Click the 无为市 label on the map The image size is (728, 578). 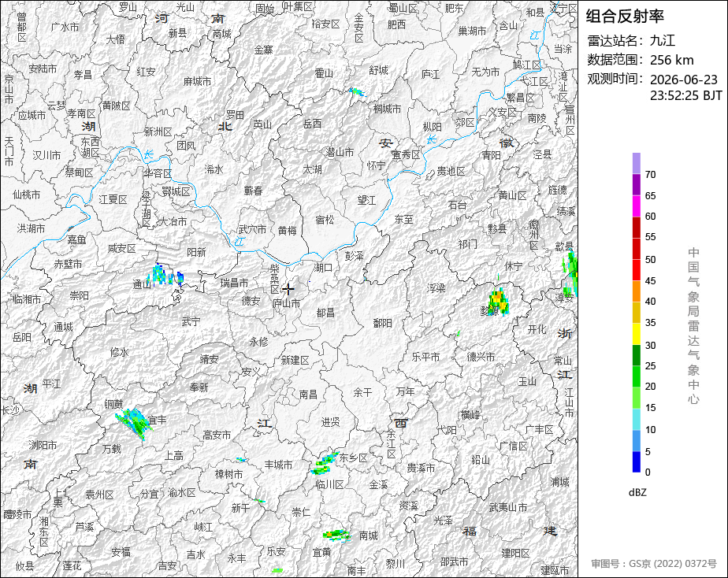485,72
